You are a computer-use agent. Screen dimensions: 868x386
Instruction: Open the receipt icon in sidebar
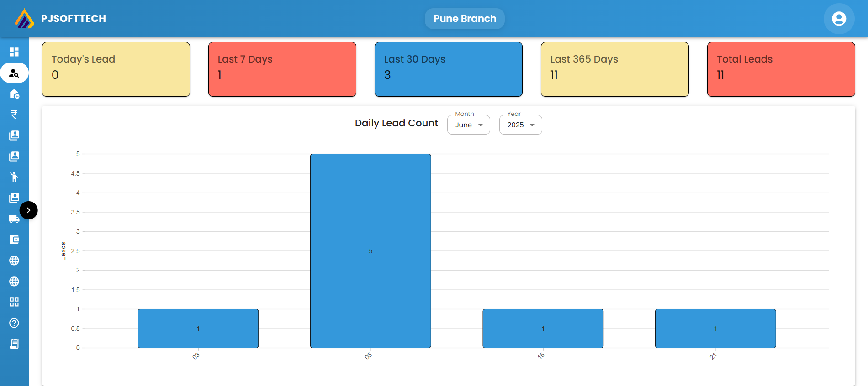coord(14,344)
